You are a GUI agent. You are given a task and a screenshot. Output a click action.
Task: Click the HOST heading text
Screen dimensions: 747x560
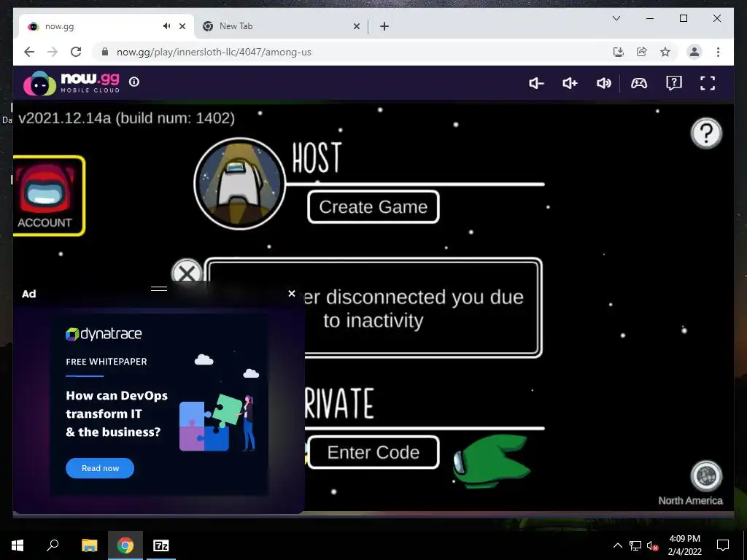point(317,157)
